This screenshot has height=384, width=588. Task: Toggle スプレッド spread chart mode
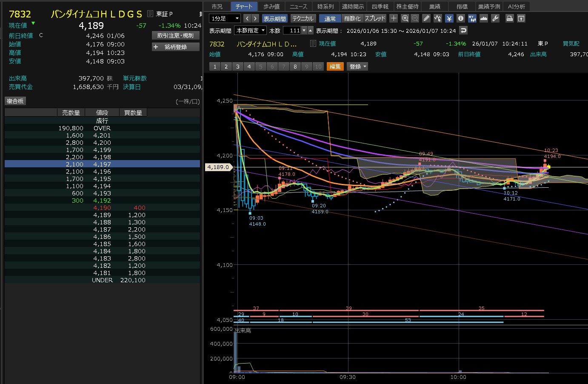coord(375,18)
